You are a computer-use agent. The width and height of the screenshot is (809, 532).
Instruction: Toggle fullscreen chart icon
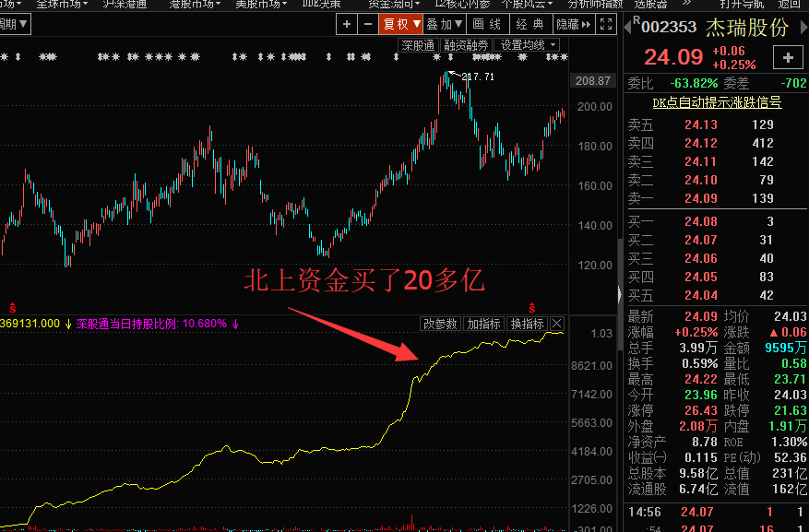(606, 24)
